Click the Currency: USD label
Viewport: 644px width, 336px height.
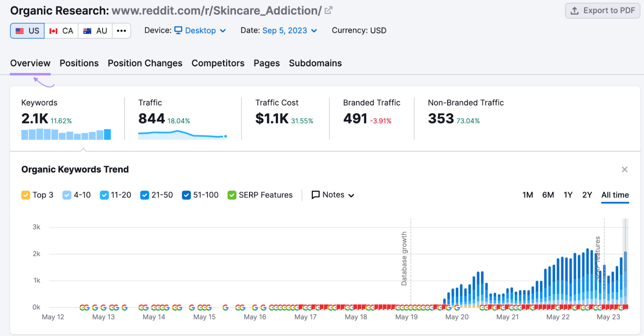(359, 31)
